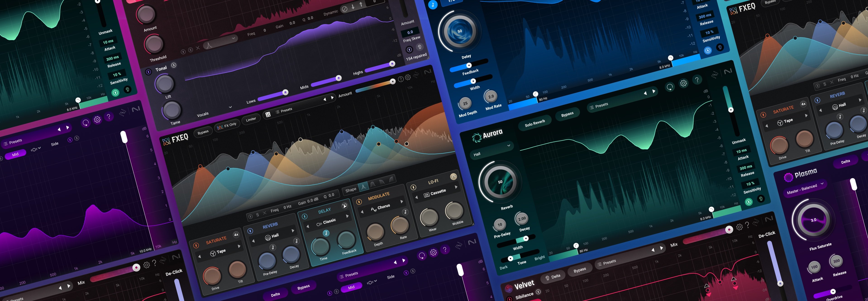Image resolution: width=868 pixels, height=301 pixels.
Task: Click the dice randomize icon in central FXEQ
Action: (268, 115)
